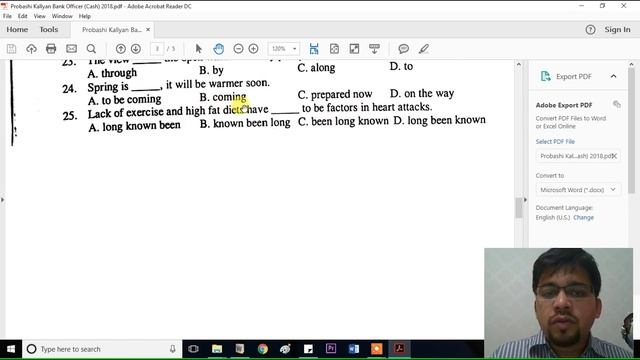Open Microsoft Word from taskbar
The image size is (640, 360).
point(354,349)
